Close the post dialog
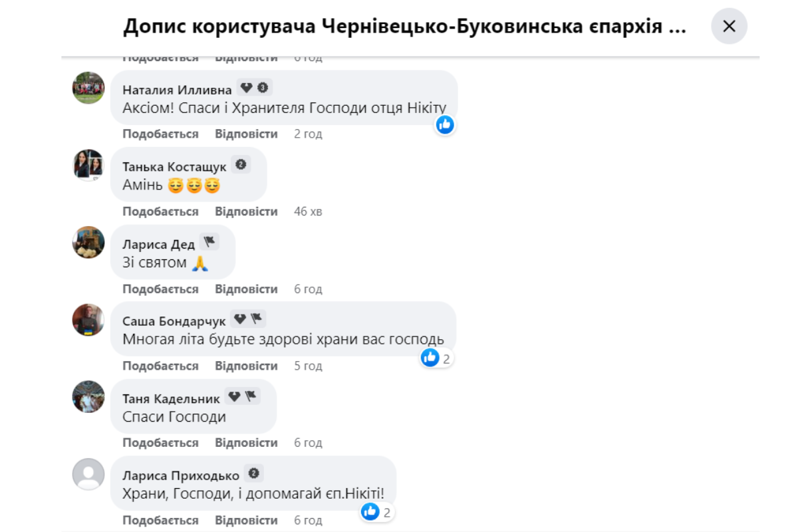Image resolution: width=798 pixels, height=532 pixels. coord(729,26)
